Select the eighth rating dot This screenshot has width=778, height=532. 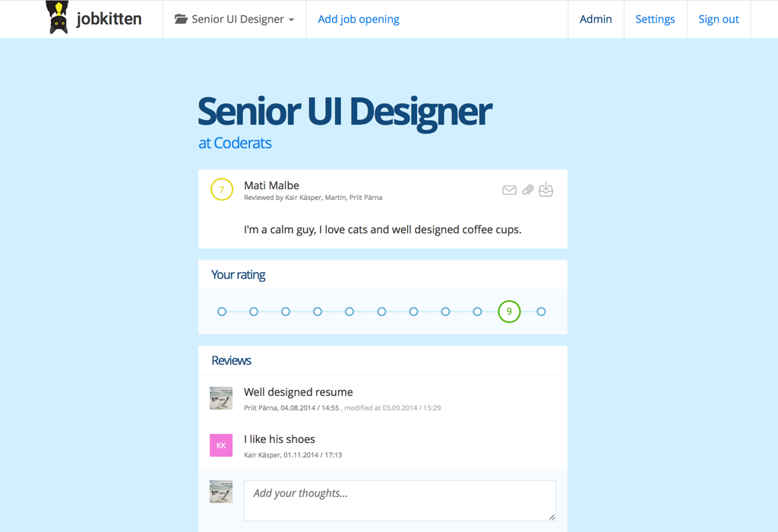(445, 312)
